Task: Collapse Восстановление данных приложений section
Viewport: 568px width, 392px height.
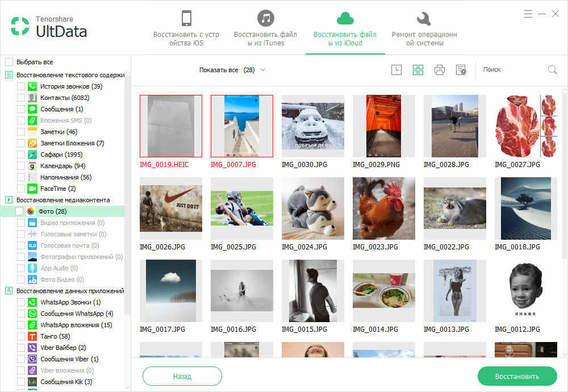Action: tap(9, 290)
